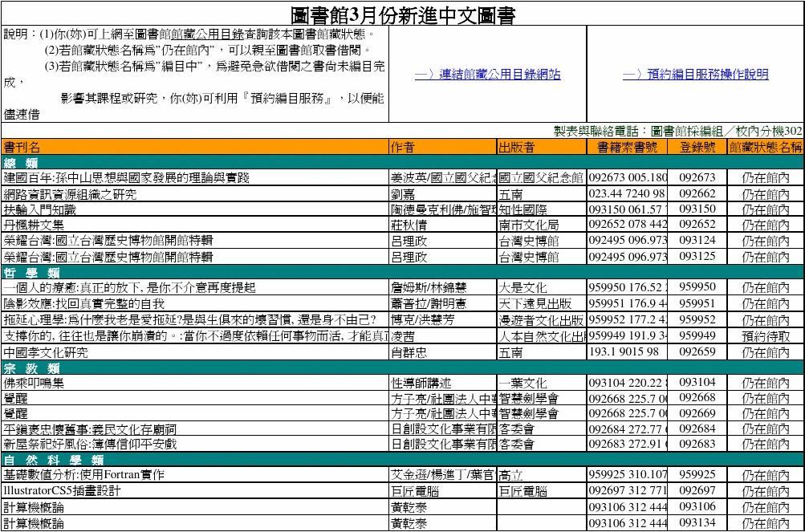
Task: Click the contact line 製表與聯絡電話：圖書館採編組
Action: tap(678, 131)
